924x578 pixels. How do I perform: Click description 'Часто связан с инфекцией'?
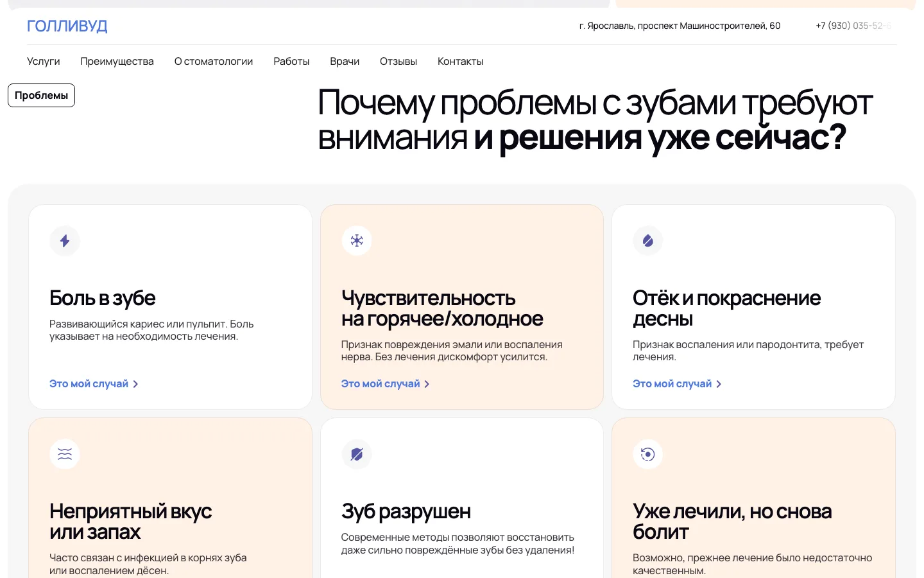point(148,564)
